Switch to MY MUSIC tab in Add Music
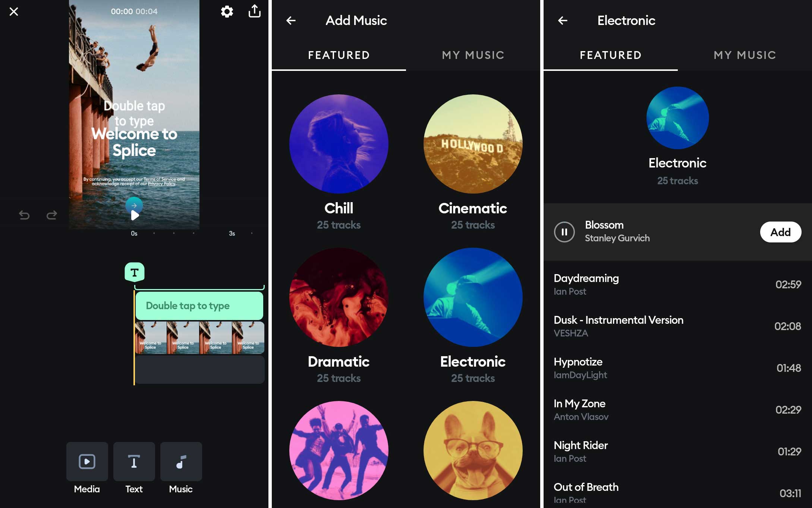 [x=473, y=55]
